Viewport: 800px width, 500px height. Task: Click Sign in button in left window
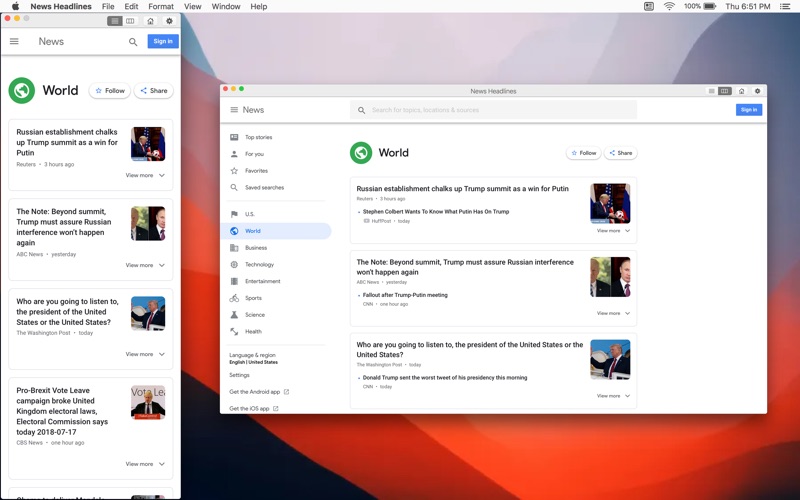click(163, 41)
